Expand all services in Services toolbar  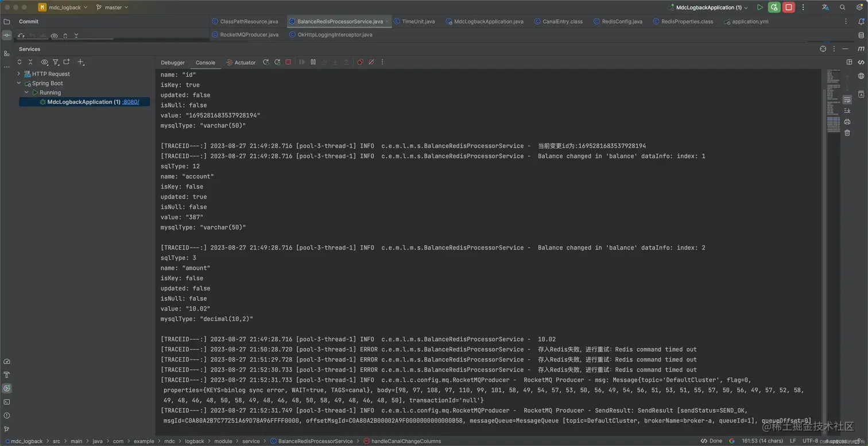point(20,62)
